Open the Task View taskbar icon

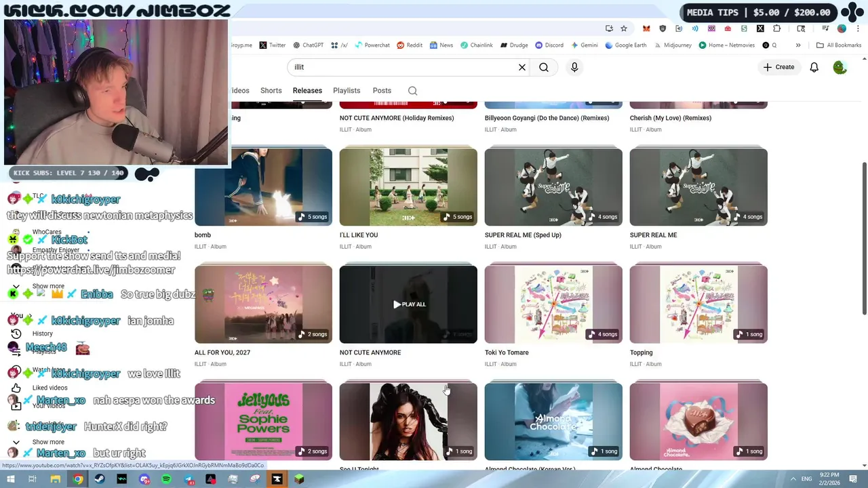click(32, 479)
